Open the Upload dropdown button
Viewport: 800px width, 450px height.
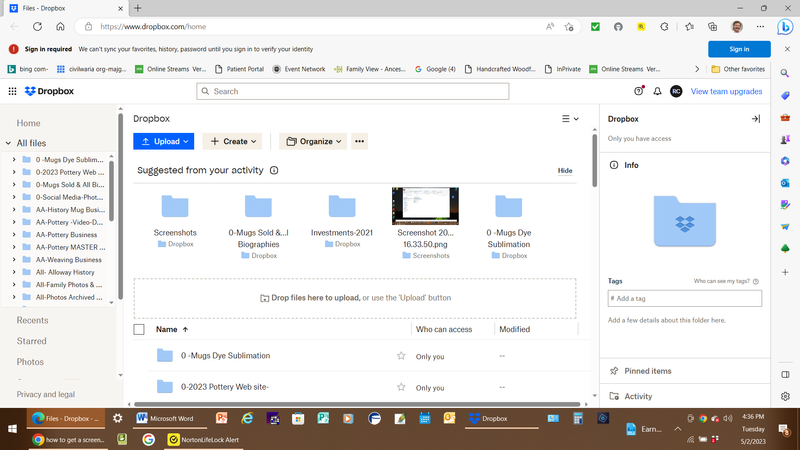coord(163,141)
